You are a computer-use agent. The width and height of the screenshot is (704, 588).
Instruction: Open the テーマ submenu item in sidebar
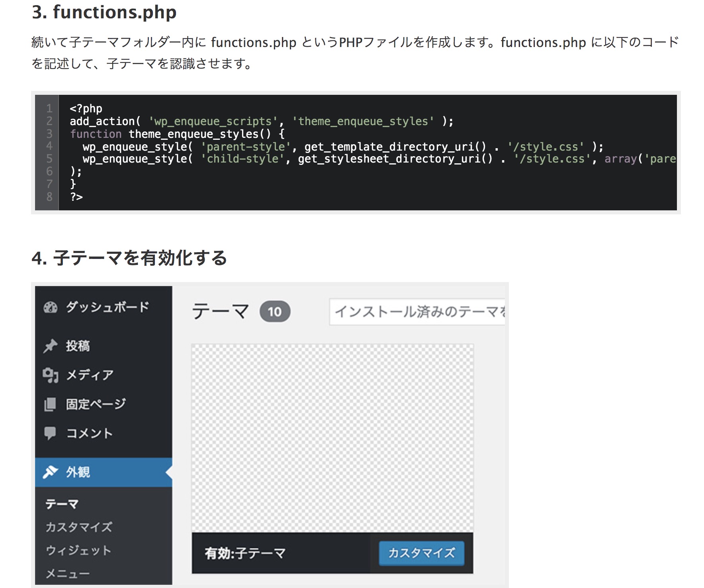62,504
